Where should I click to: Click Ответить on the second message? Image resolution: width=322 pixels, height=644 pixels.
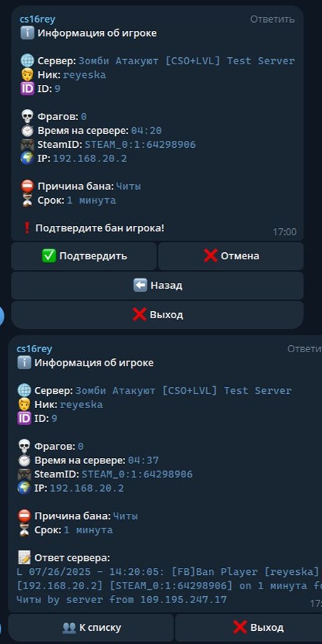coord(304,348)
